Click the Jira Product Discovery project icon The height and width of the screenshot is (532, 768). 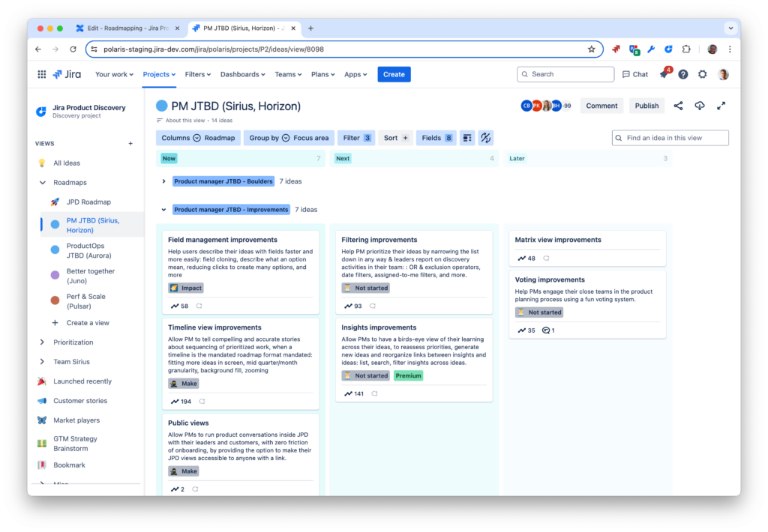[42, 111]
